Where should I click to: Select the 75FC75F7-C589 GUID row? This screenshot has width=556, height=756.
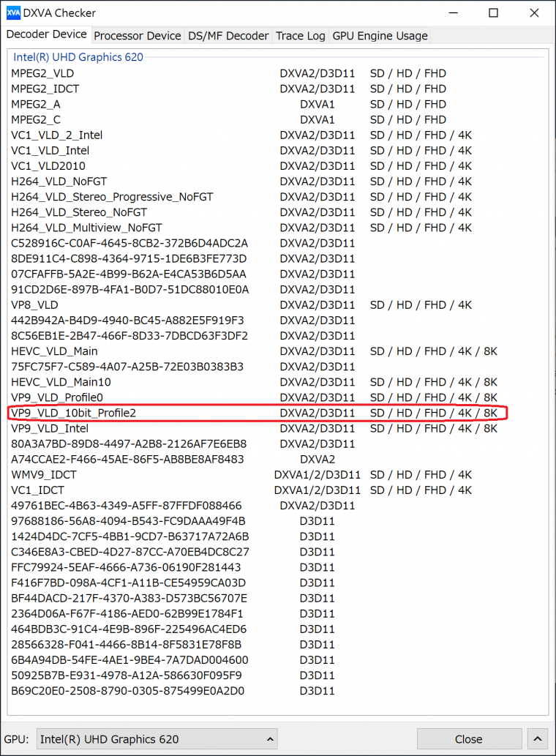(x=277, y=367)
